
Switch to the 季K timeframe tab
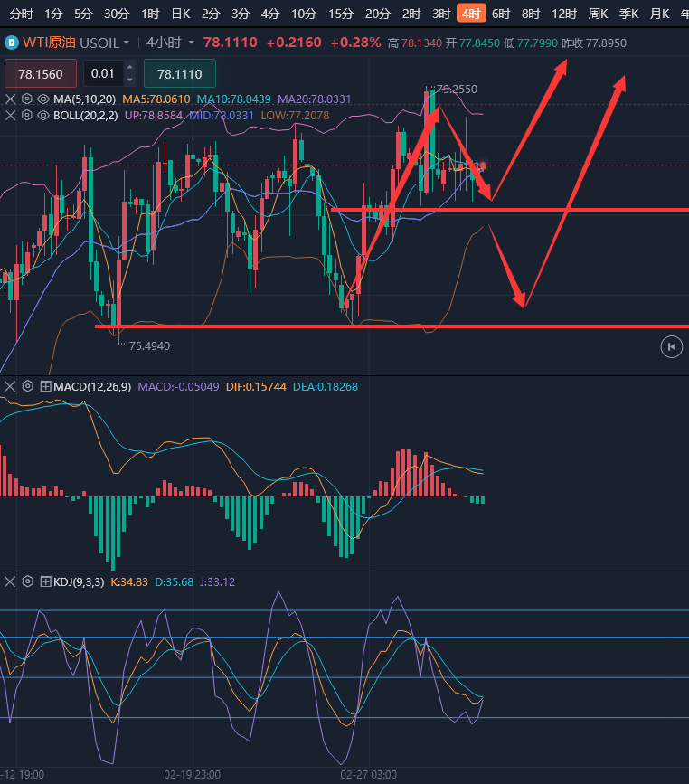tap(629, 14)
